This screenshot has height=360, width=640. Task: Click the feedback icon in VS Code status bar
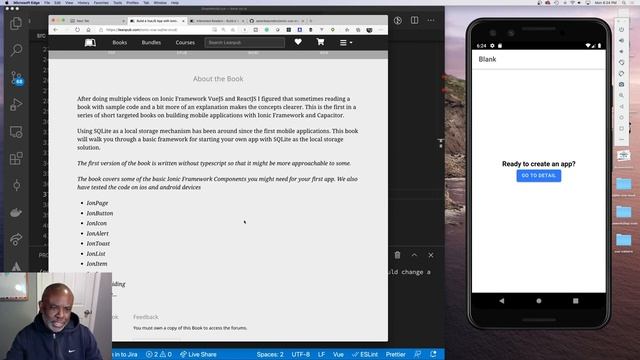(x=417, y=354)
